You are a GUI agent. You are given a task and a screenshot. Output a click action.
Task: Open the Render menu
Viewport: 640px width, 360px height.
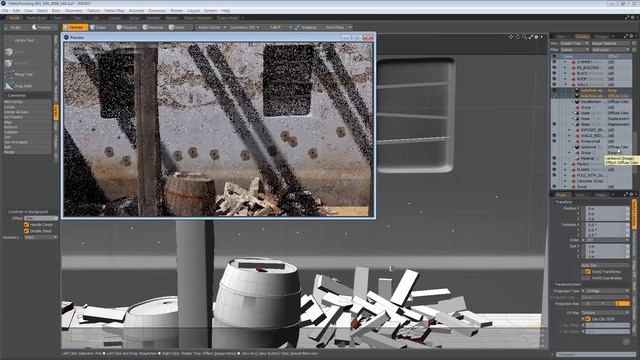click(176, 11)
